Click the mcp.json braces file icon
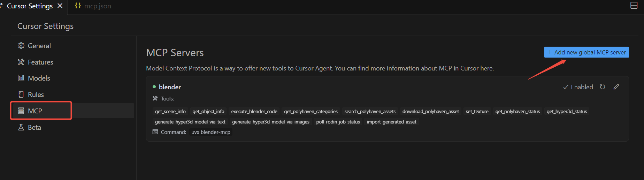 coord(78,6)
